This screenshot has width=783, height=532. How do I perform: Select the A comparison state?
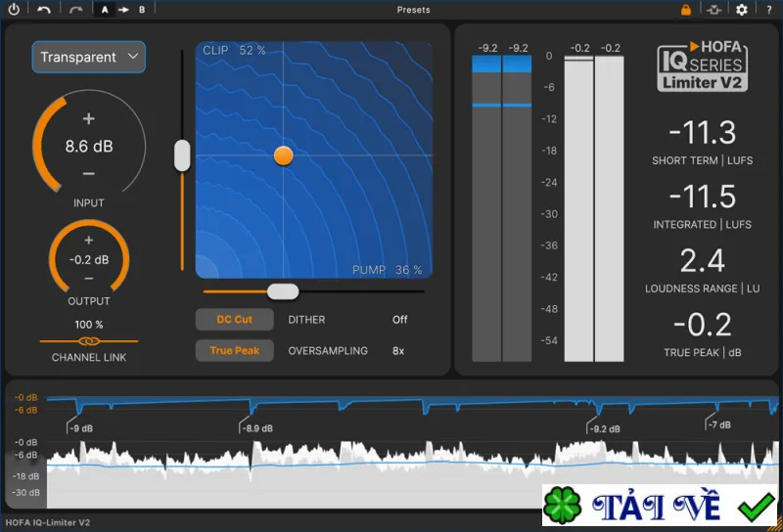(x=105, y=10)
